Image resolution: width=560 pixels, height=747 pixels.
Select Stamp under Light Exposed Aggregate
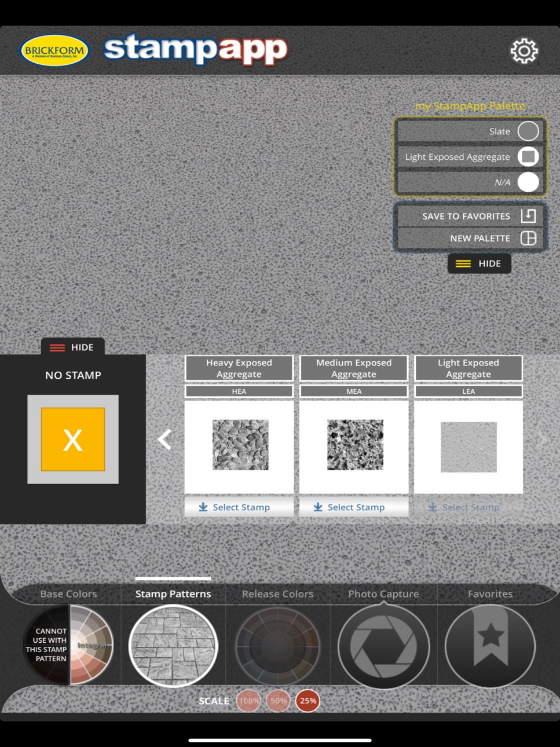coord(469,507)
